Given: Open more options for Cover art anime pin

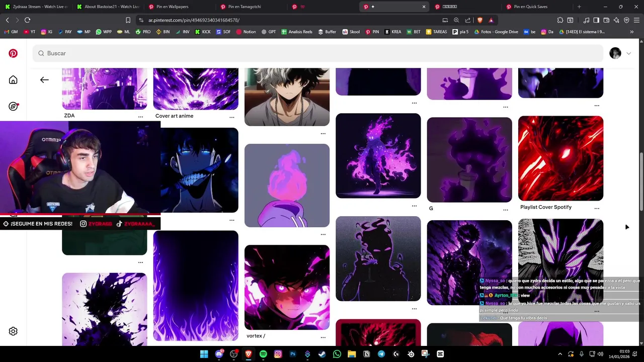Looking at the screenshot, I should point(232,117).
